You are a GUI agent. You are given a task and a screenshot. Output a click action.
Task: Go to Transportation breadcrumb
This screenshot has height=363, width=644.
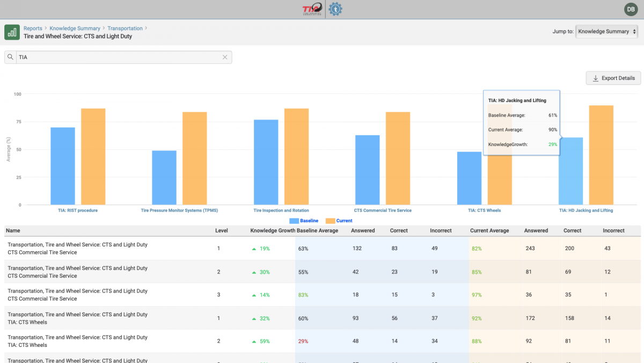coord(125,28)
